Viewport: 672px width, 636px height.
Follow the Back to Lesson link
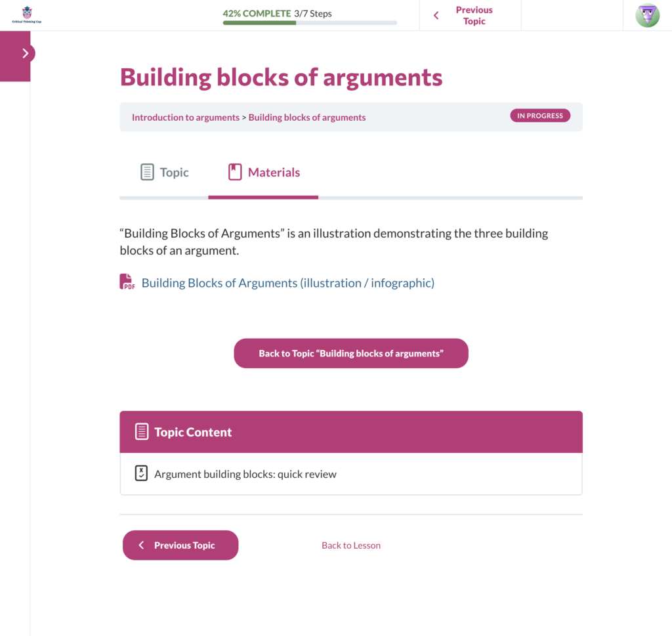tap(351, 545)
